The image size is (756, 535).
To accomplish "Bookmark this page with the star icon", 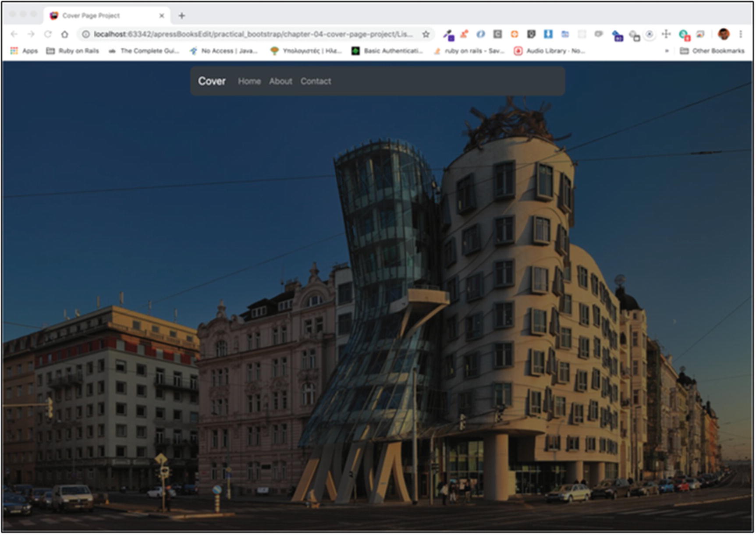I will [426, 34].
